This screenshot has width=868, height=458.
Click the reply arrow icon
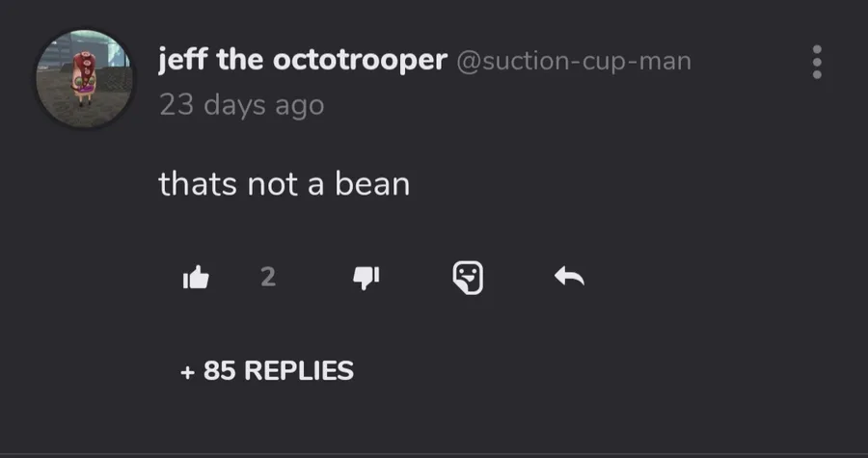(x=569, y=279)
